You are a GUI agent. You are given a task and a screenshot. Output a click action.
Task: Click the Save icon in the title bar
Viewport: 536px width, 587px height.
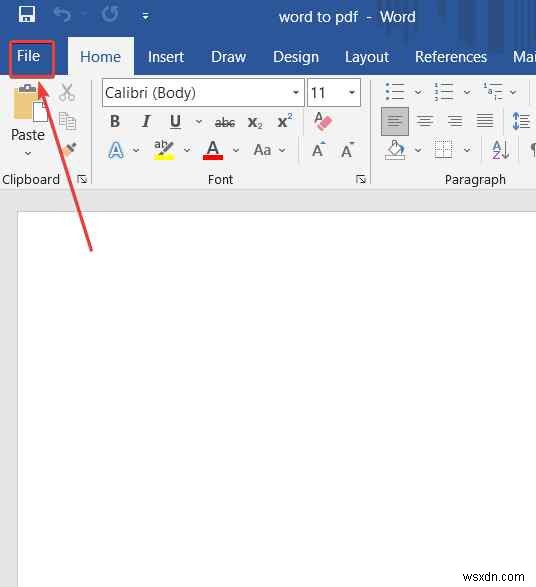27,15
